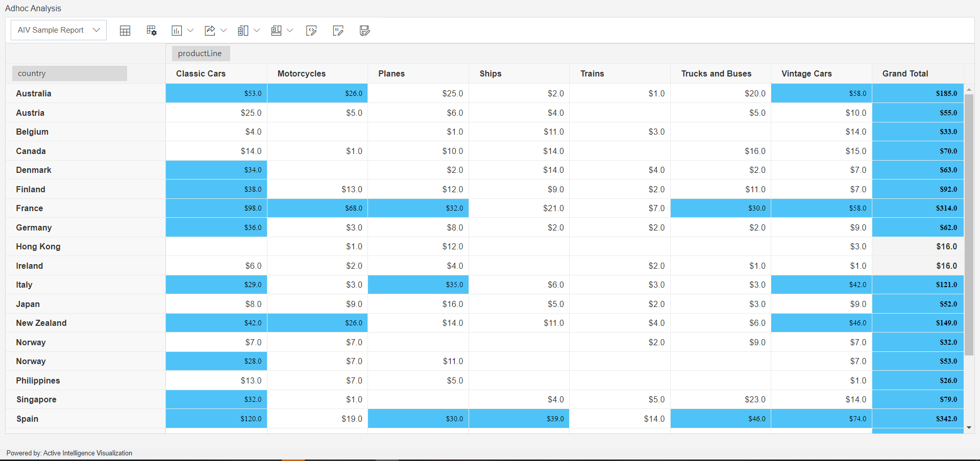Viewport: 980px width, 461px height.
Task: Click Australia Grand Total cell $185.0
Action: 918,93
